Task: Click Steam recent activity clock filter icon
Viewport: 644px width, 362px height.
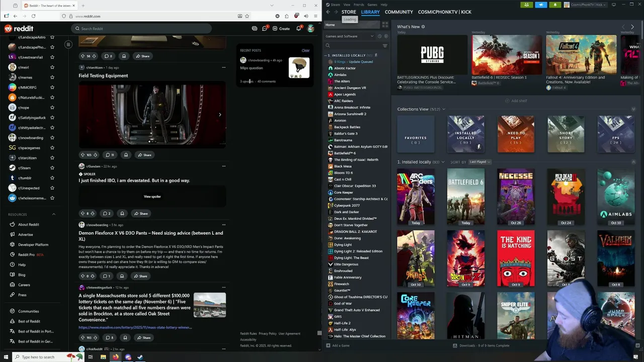Action: (x=379, y=36)
